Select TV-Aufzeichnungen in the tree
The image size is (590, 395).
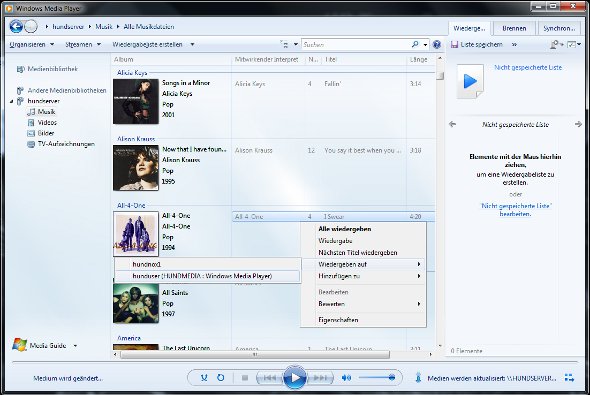[66, 144]
